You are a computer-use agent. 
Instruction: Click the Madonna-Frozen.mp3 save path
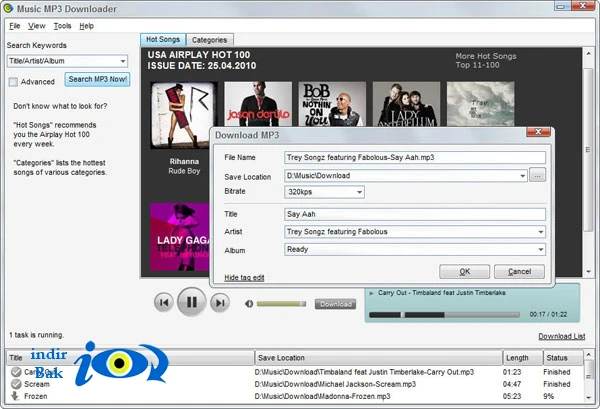point(323,396)
